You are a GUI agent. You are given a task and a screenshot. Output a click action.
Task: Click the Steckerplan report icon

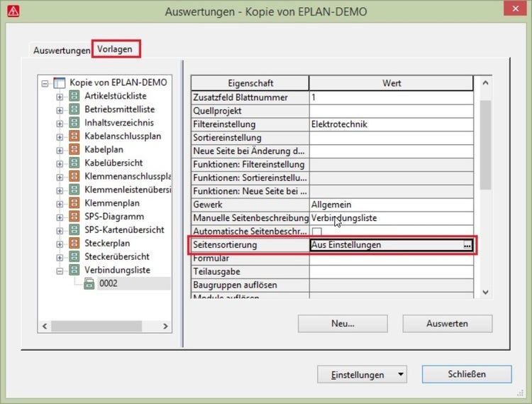pyautogui.click(x=74, y=244)
